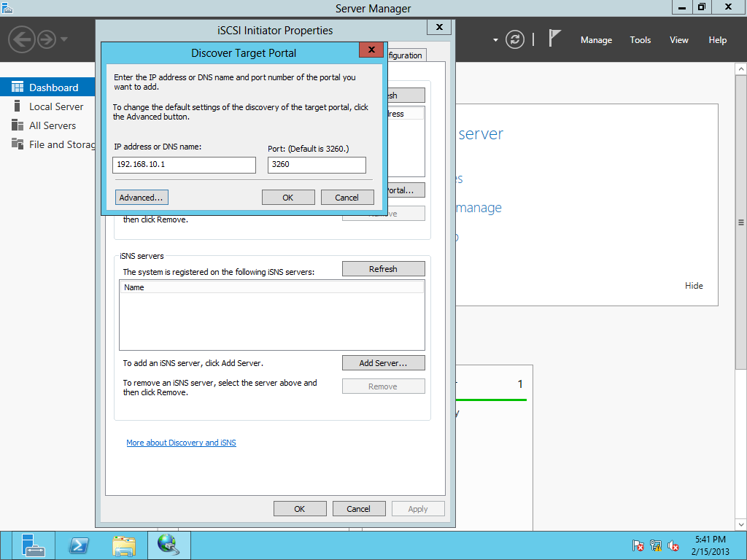The height and width of the screenshot is (560, 747).
Task: Open Windows PowerShell from the taskbar
Action: (x=78, y=545)
